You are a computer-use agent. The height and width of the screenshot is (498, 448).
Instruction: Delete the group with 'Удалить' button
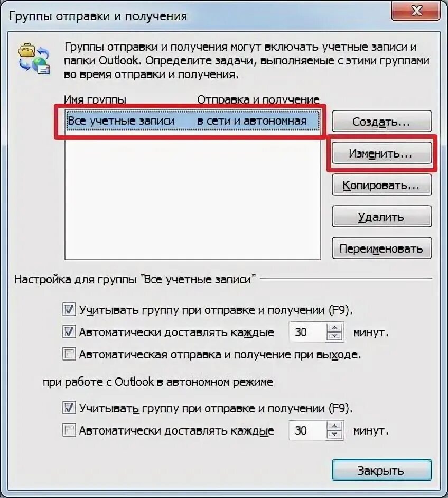tap(381, 217)
